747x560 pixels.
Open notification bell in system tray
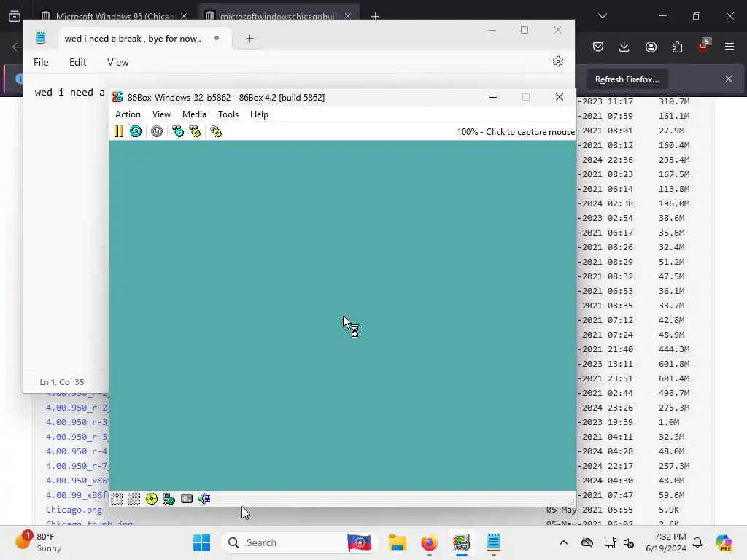coord(697,542)
